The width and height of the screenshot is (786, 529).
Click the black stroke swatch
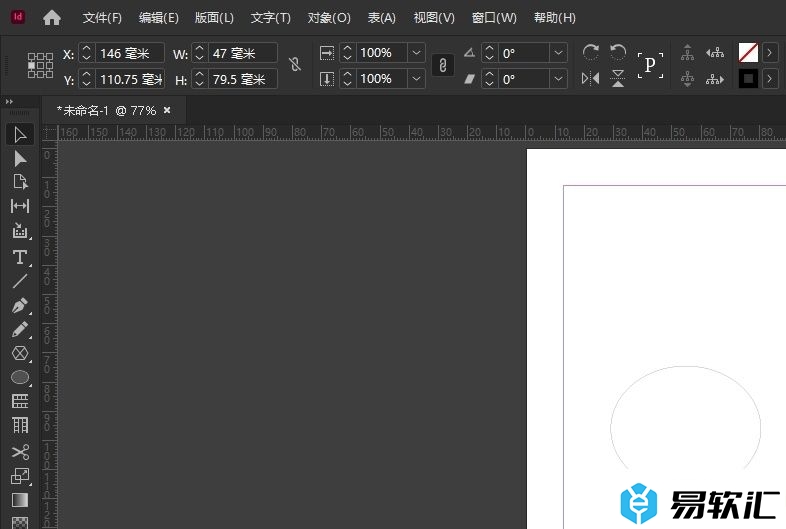coord(748,79)
